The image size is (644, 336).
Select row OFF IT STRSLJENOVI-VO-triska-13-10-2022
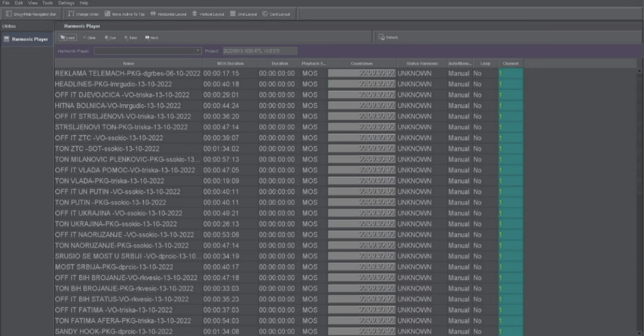(289, 117)
